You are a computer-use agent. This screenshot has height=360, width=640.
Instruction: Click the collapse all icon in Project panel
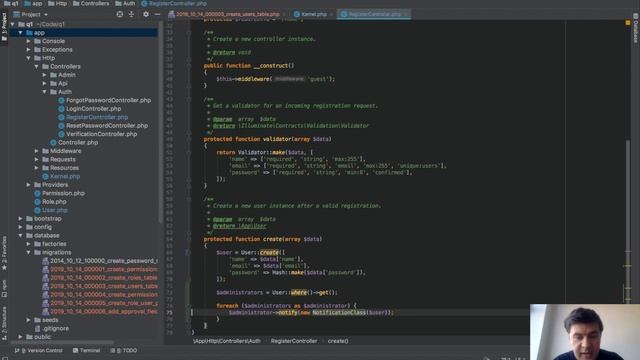tap(131, 14)
